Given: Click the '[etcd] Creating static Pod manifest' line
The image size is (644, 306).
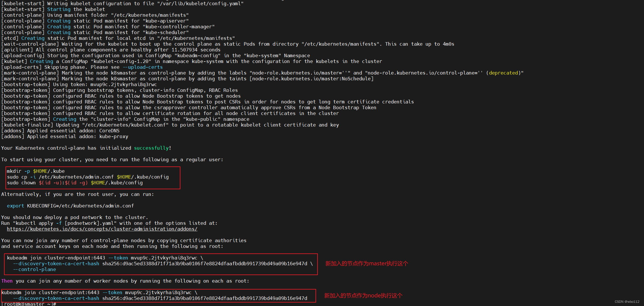Looking at the screenshot, I should pos(118,38).
